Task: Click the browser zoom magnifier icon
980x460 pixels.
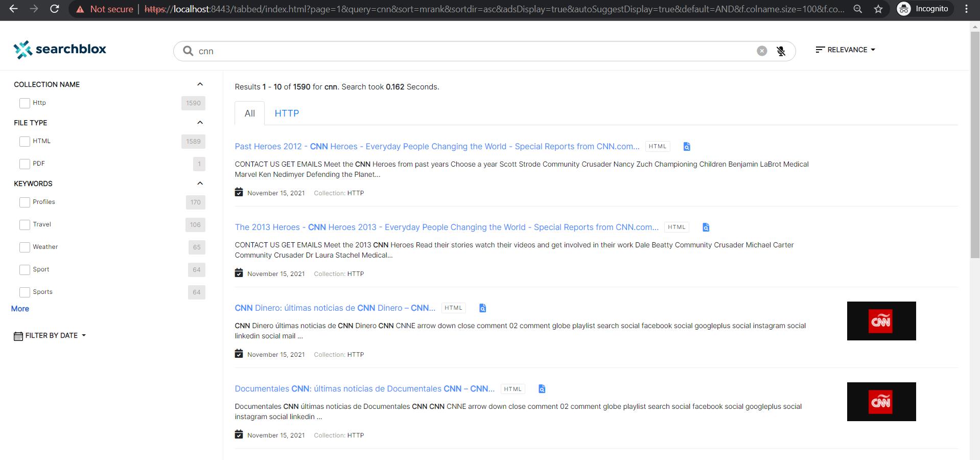Action: [858, 9]
